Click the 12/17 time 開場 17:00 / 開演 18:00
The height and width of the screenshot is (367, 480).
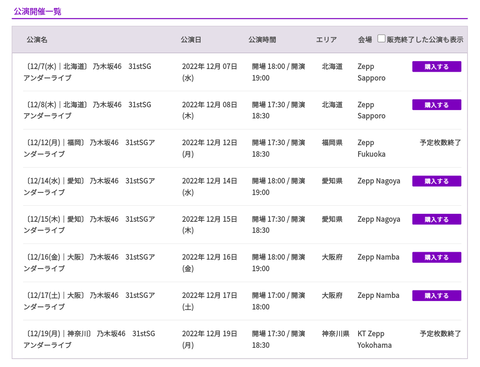coord(278,301)
